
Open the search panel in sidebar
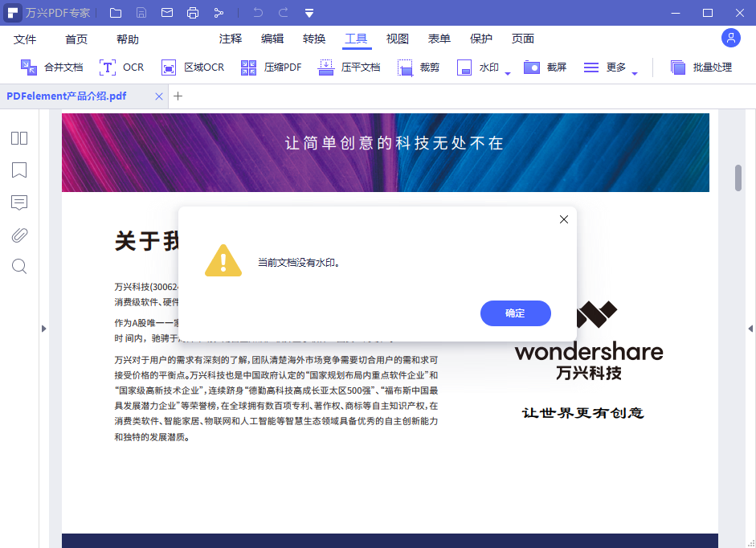[18, 266]
